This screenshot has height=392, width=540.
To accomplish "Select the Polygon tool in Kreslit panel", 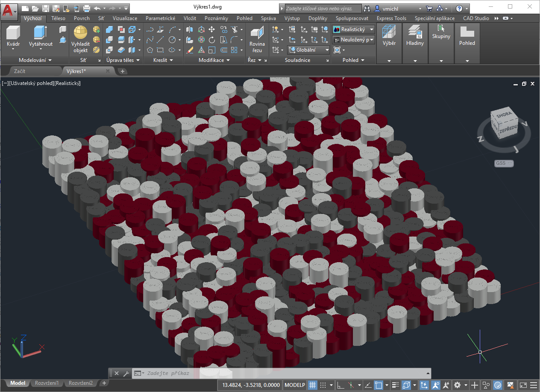I will pyautogui.click(x=150, y=50).
